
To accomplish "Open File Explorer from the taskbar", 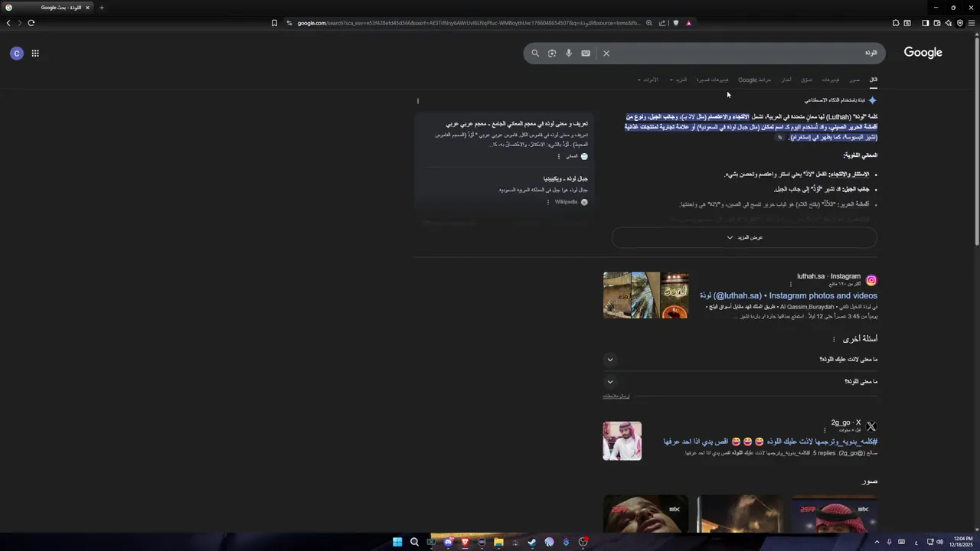I will click(x=498, y=543).
